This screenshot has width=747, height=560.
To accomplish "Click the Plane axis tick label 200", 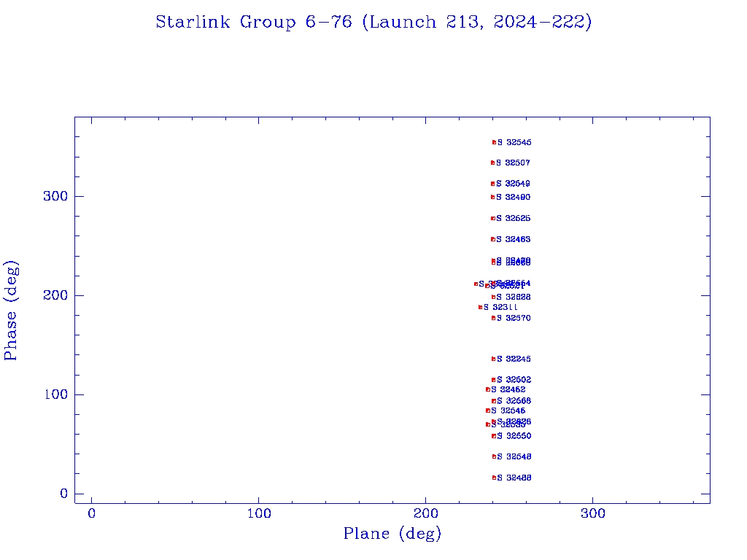I will pos(426,513).
